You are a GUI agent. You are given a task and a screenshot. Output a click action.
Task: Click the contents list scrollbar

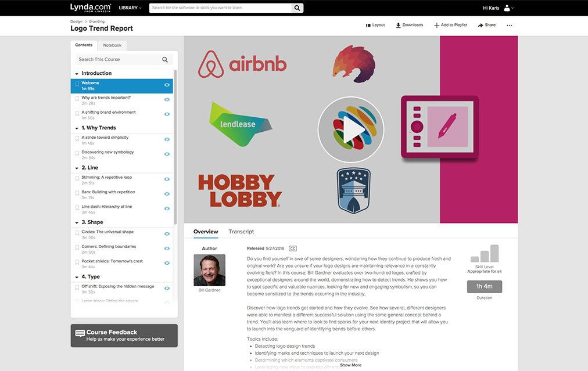click(175, 147)
